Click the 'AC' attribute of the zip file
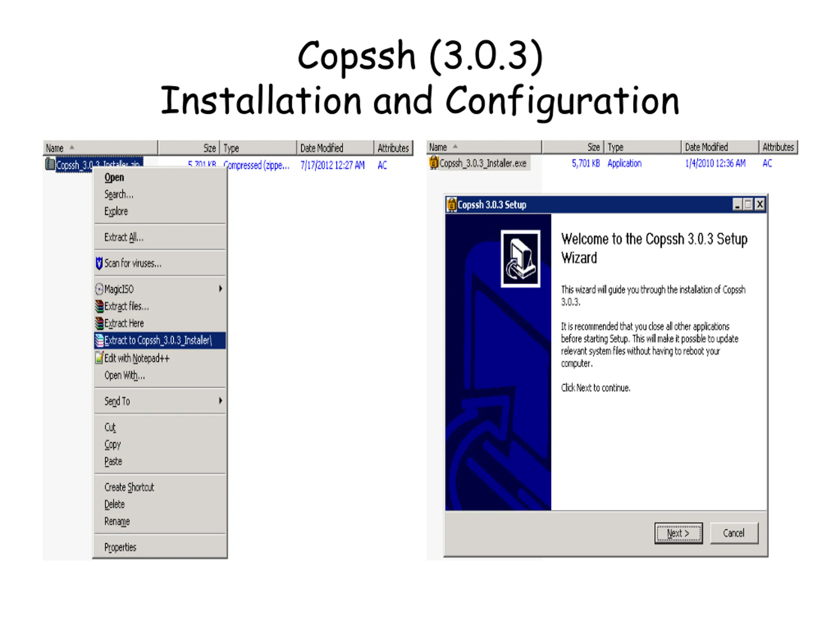 pyautogui.click(x=382, y=165)
